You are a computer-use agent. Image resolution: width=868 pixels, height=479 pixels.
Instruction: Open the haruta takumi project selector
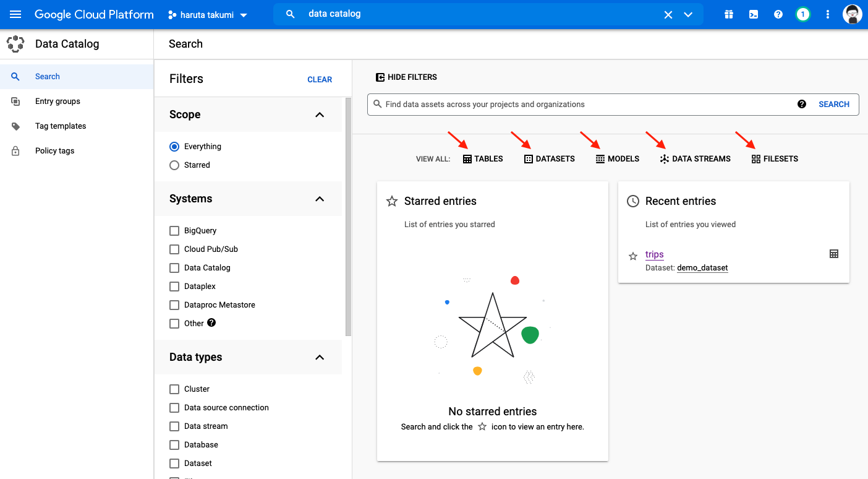coord(207,14)
